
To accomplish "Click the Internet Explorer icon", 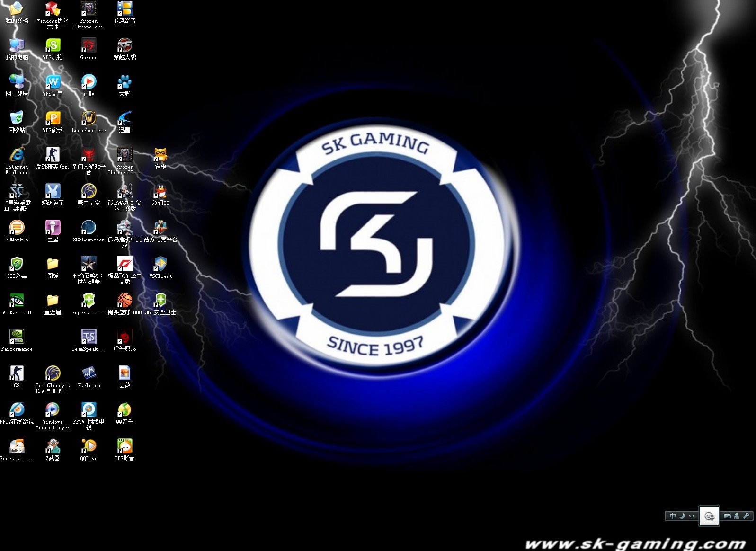I will [17, 155].
